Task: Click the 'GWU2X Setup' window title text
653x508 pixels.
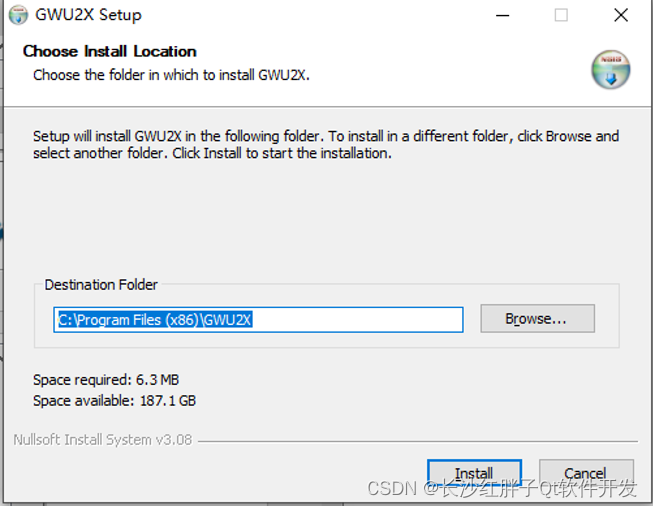Action: click(88, 15)
